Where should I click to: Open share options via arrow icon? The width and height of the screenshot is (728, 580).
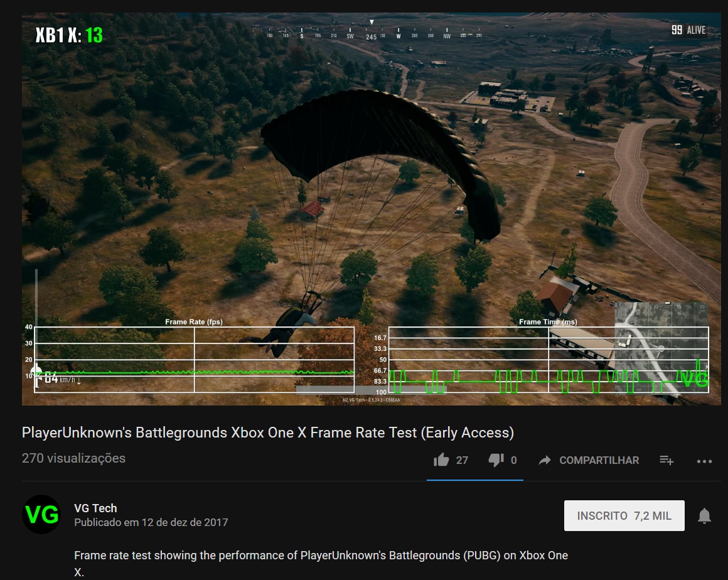coord(545,460)
